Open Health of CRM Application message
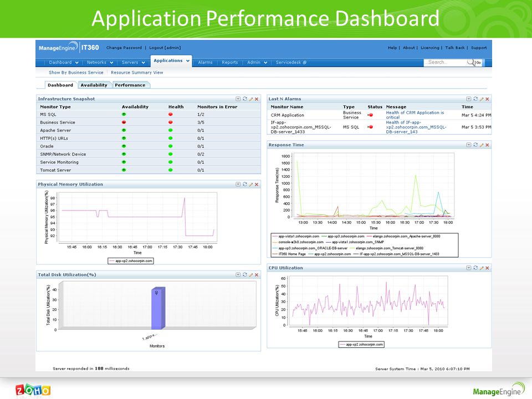 point(415,115)
